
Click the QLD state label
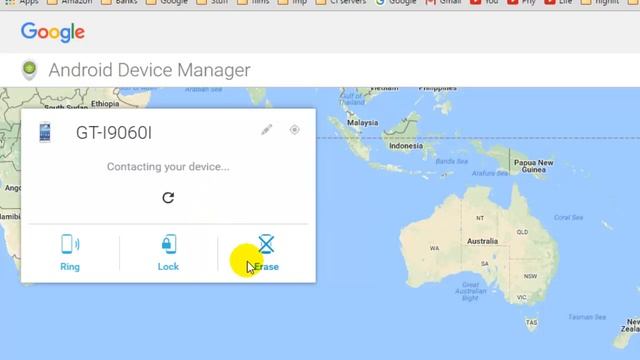pos(522,232)
